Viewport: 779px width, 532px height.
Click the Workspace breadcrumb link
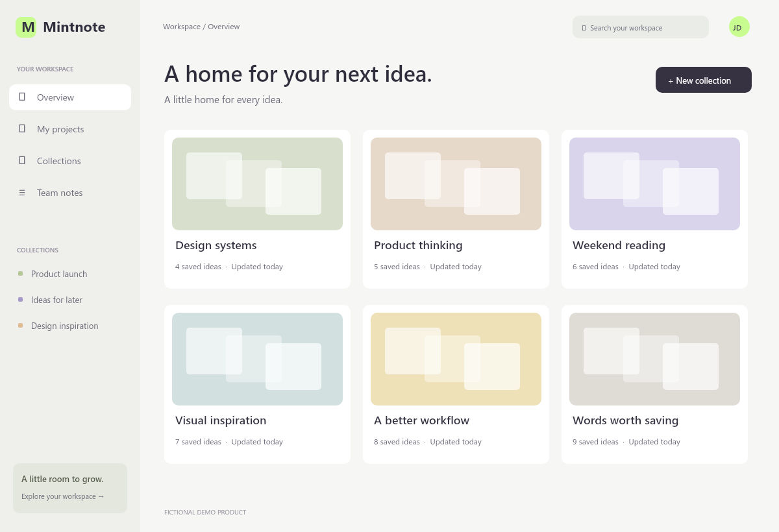pyautogui.click(x=182, y=27)
